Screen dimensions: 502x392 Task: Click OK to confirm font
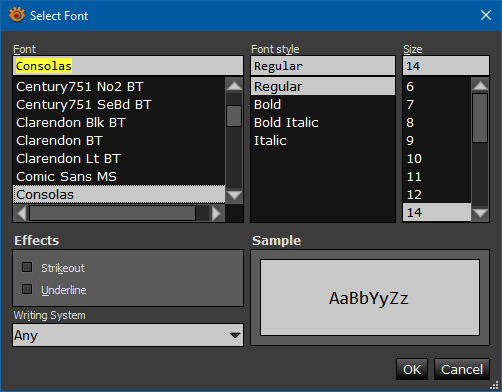click(412, 369)
